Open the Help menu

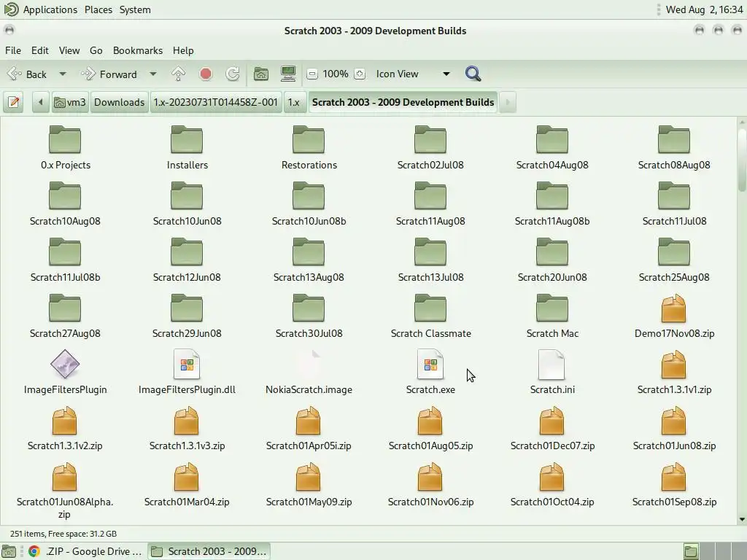[183, 50]
